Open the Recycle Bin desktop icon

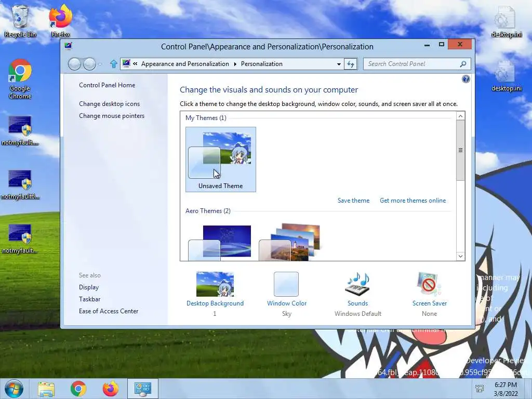coord(20,21)
